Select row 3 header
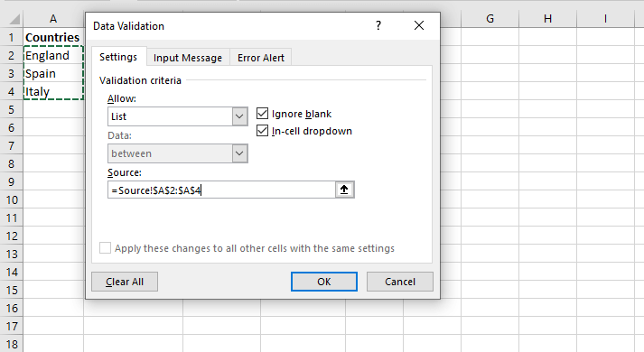 coord(12,73)
